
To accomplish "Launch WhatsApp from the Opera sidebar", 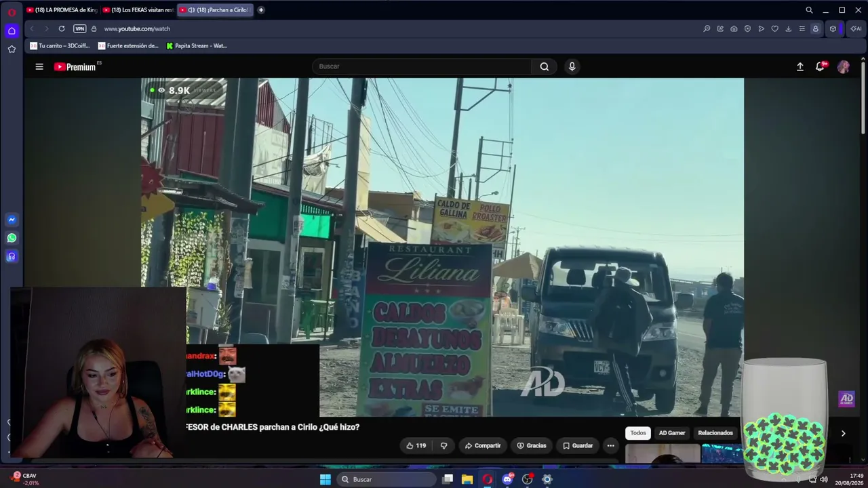I will [x=12, y=238].
